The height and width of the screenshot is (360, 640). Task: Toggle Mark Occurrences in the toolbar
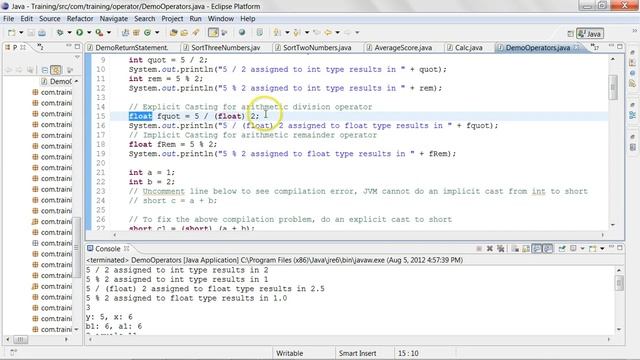click(x=213, y=33)
